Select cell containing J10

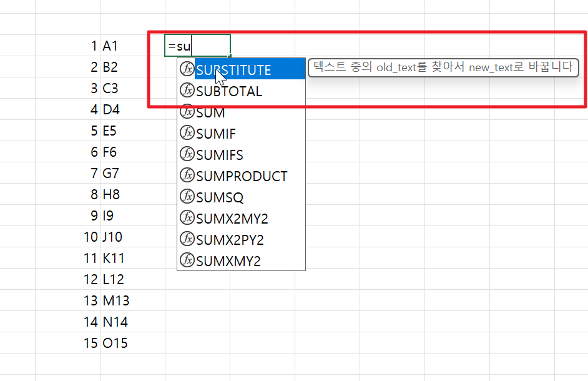[133, 237]
